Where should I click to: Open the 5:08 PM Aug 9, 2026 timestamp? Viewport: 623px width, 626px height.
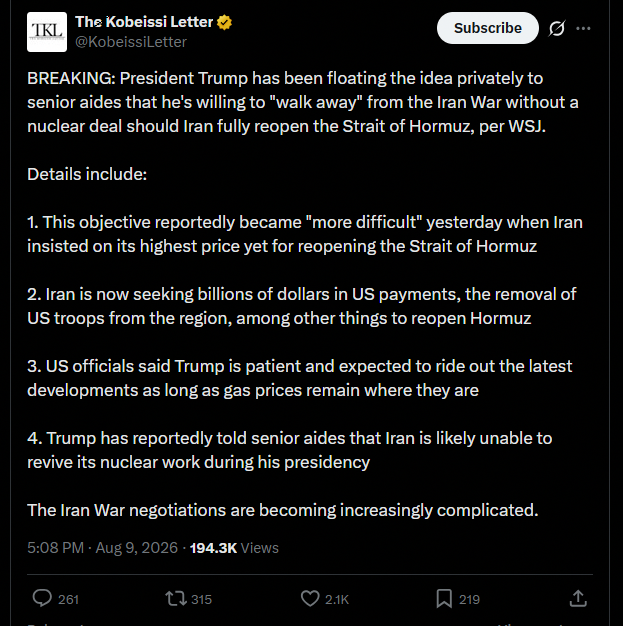102,548
